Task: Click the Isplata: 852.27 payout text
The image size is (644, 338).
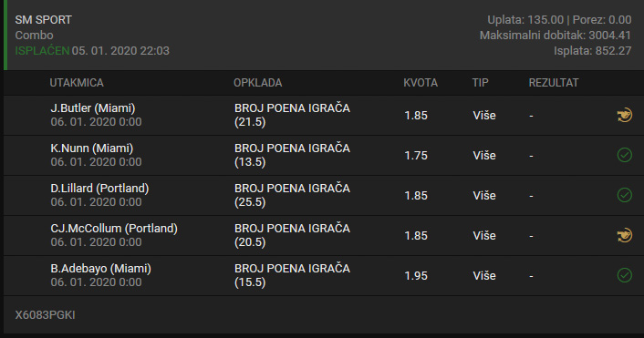Action: coord(592,51)
